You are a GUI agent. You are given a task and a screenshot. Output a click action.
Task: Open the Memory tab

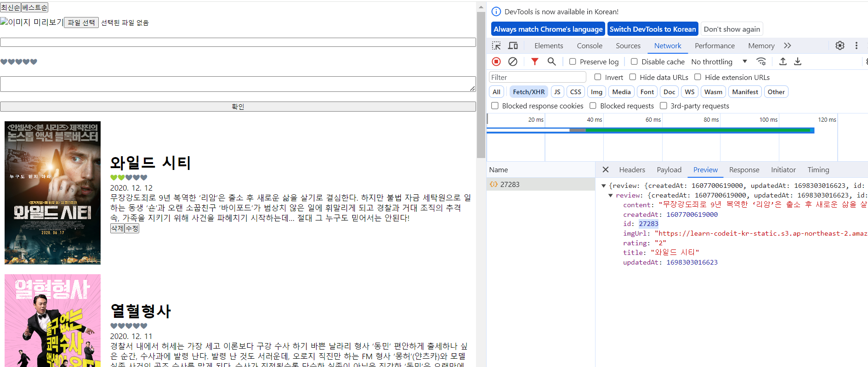pyautogui.click(x=761, y=45)
